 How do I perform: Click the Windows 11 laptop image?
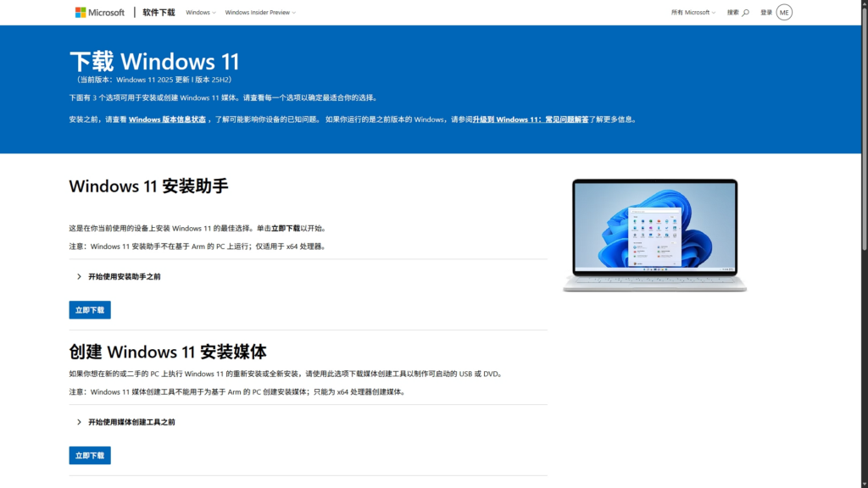(655, 236)
